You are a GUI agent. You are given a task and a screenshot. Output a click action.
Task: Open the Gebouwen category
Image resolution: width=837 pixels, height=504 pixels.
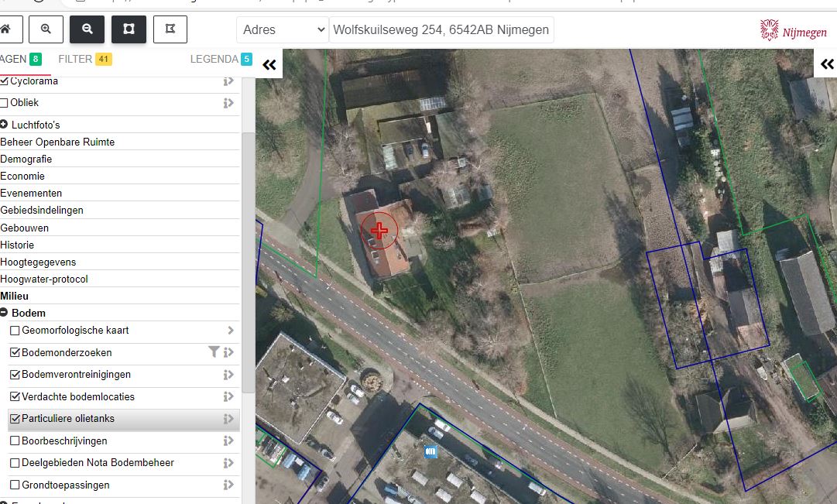[25, 228]
